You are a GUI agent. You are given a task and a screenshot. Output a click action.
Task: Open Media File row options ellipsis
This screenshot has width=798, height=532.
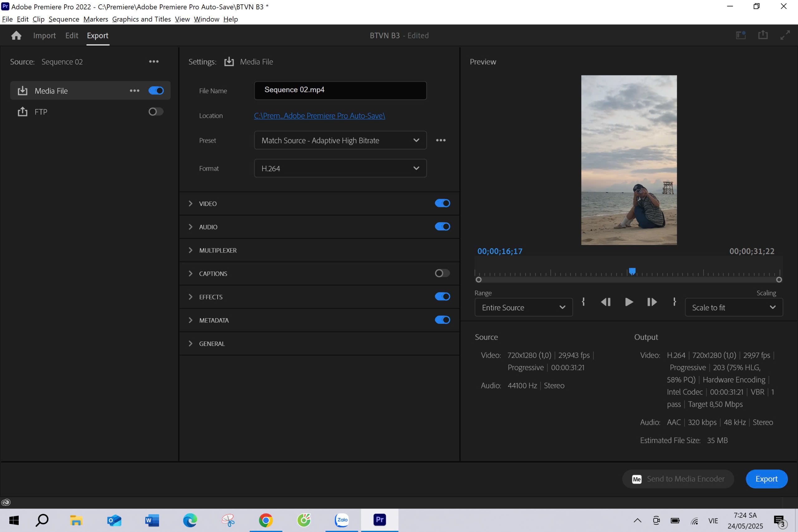click(x=134, y=91)
